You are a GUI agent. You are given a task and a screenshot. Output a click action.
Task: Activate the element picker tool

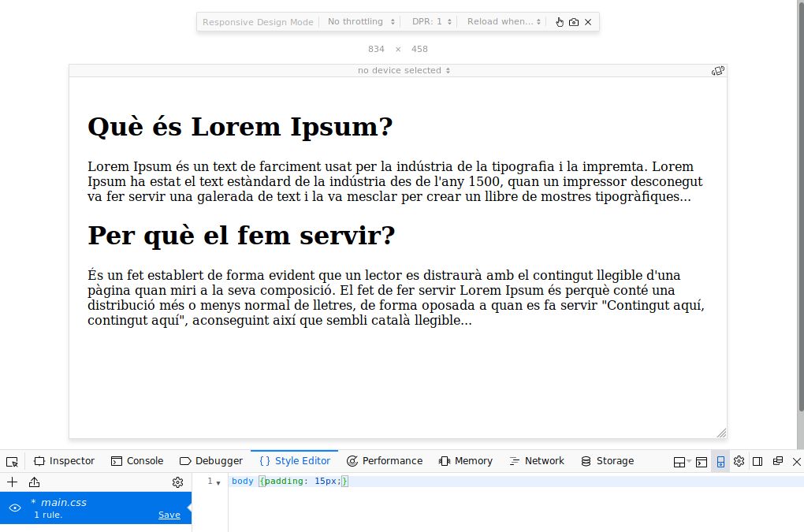[x=12, y=461]
